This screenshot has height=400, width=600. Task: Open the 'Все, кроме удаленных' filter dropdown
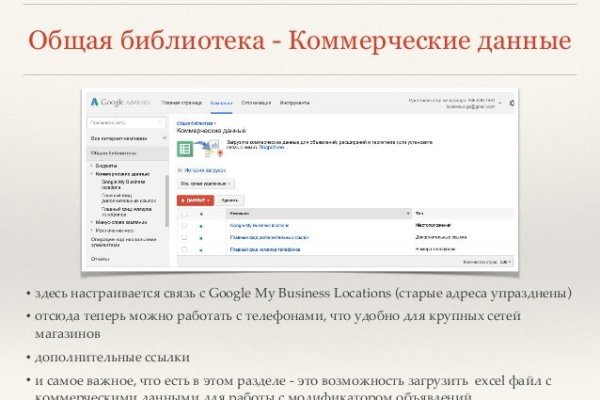(x=206, y=184)
